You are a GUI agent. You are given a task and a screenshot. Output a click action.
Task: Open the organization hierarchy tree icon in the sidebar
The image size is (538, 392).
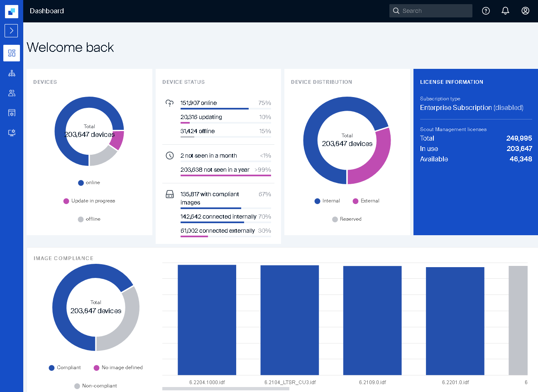click(12, 73)
